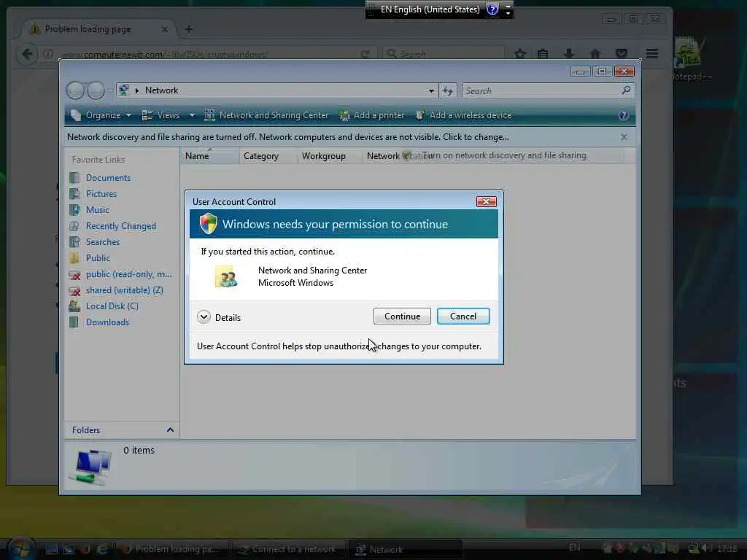Click the Explorer back button
747x560 pixels.
point(75,90)
